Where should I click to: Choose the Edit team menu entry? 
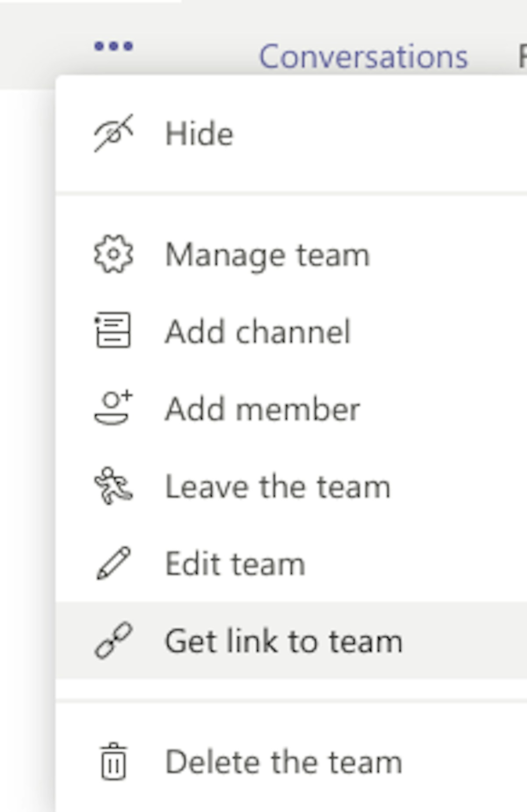pos(235,564)
